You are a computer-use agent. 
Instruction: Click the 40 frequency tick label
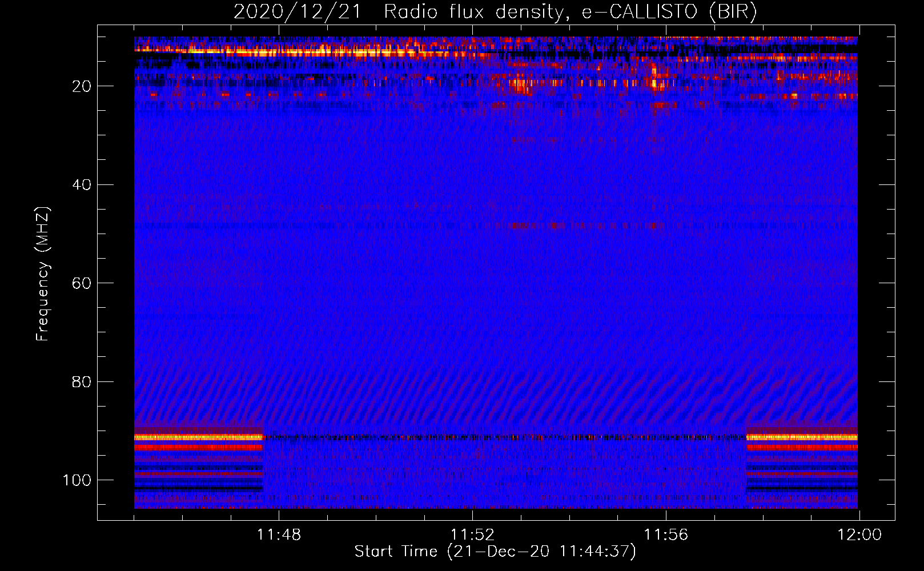[x=82, y=185]
